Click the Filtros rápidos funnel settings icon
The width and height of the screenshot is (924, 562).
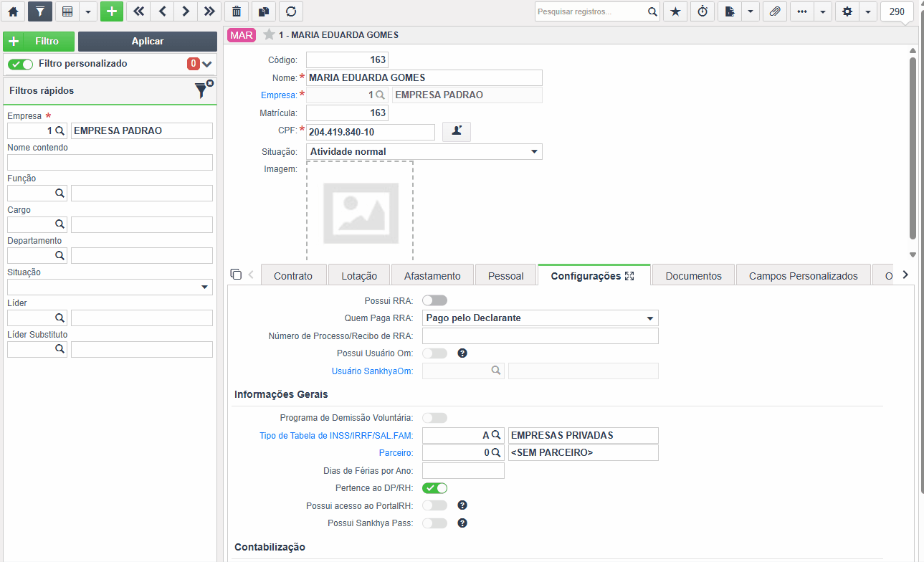coord(204,90)
